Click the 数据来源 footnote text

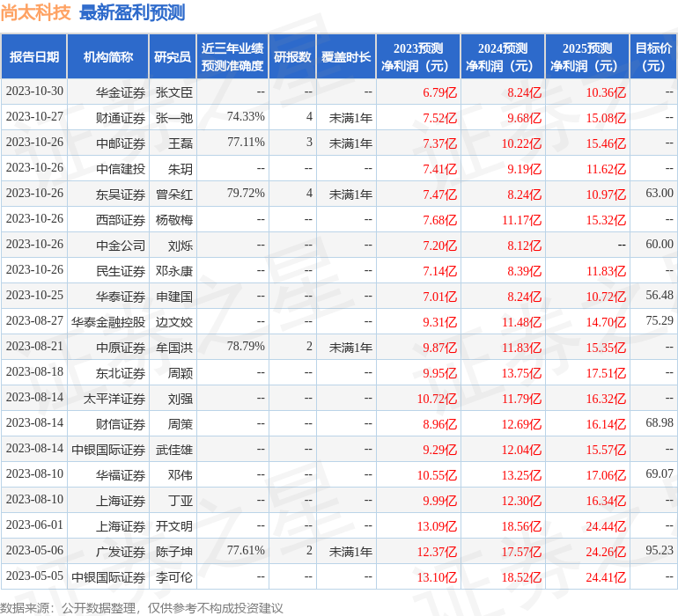[x=142, y=608]
